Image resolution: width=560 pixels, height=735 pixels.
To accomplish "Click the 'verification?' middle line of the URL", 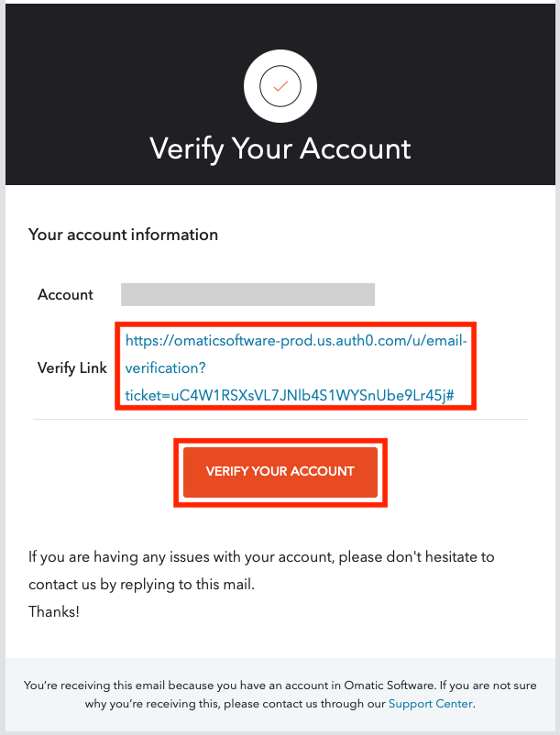I will (x=166, y=367).
